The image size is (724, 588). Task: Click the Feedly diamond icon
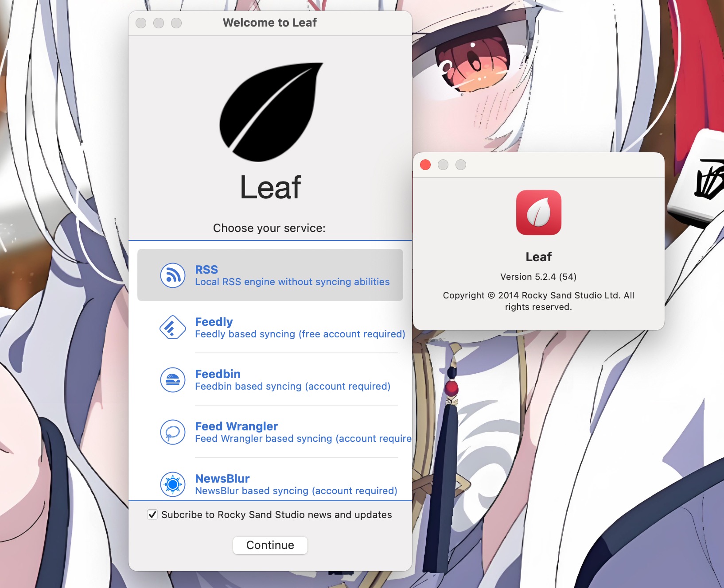(x=173, y=328)
